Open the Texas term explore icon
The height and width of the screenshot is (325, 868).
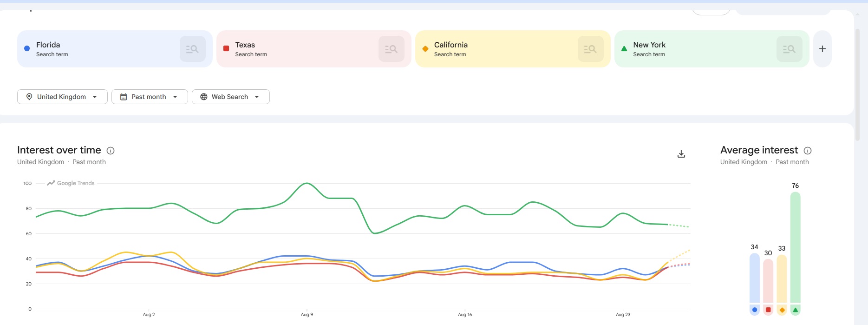(392, 49)
